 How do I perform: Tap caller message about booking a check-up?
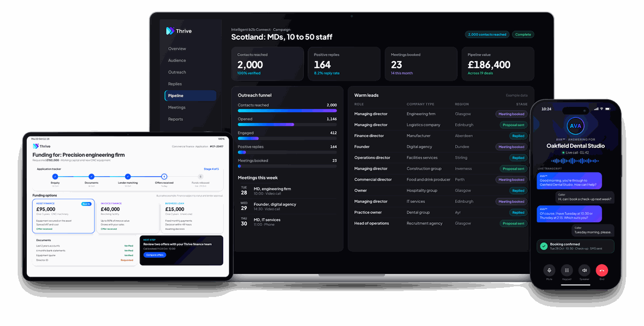click(x=584, y=197)
